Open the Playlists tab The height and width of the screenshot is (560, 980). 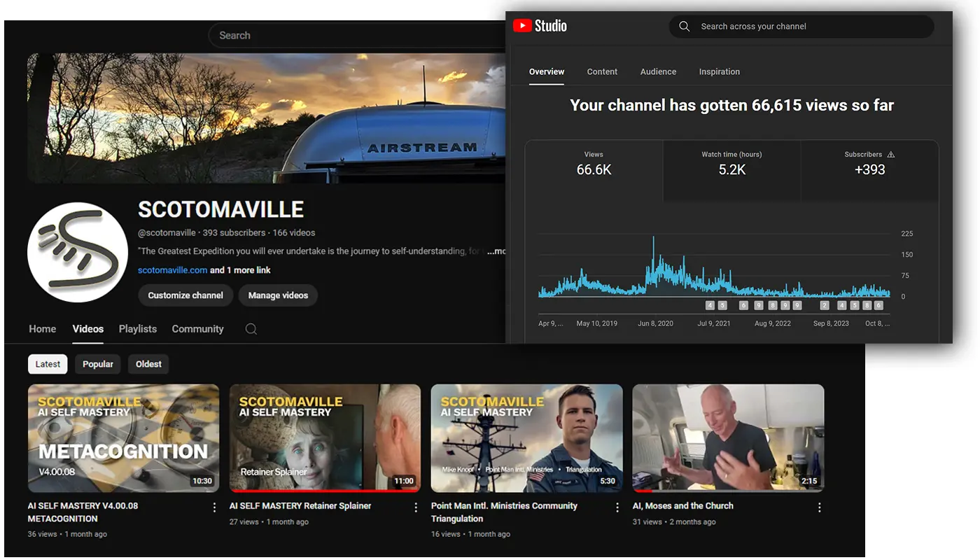click(138, 329)
